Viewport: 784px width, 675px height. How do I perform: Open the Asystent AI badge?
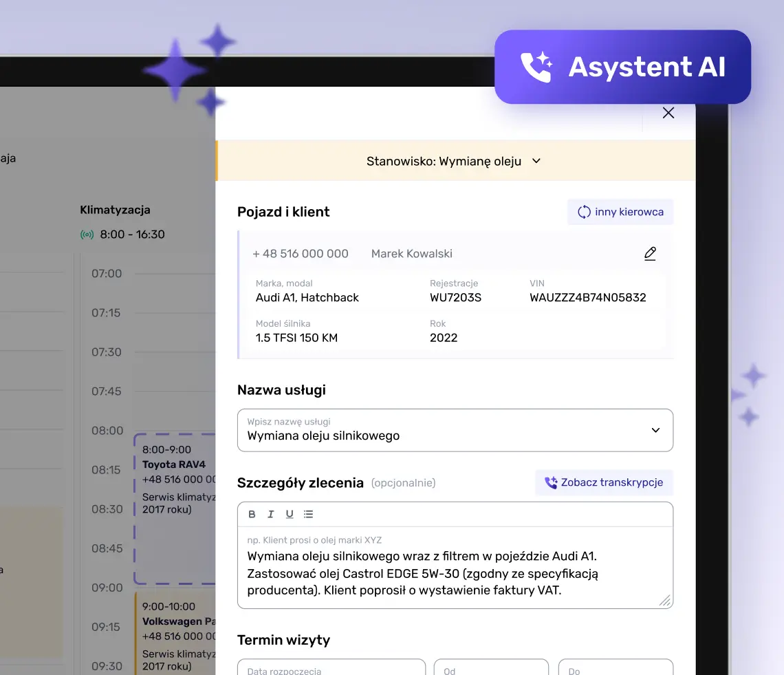click(x=622, y=67)
